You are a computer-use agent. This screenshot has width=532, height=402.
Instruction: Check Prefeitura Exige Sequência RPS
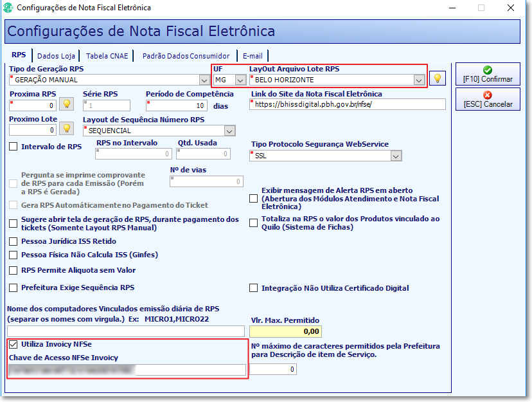pyautogui.click(x=13, y=288)
